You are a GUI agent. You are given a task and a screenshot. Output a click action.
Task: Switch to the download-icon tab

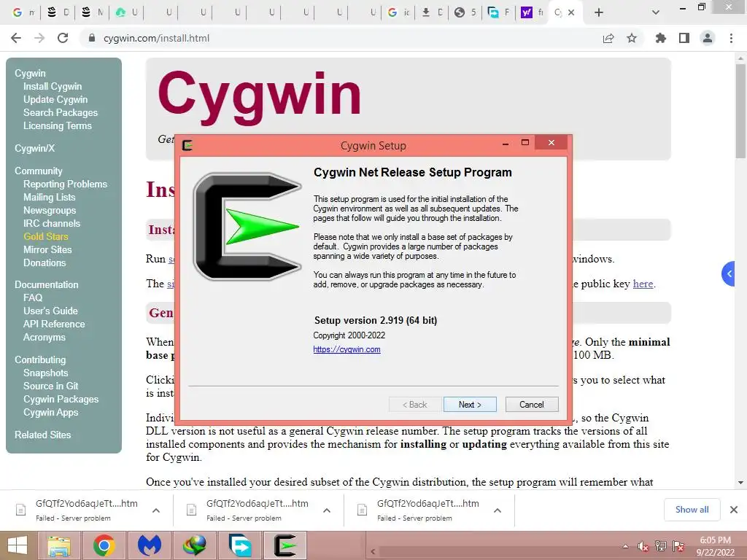point(432,12)
